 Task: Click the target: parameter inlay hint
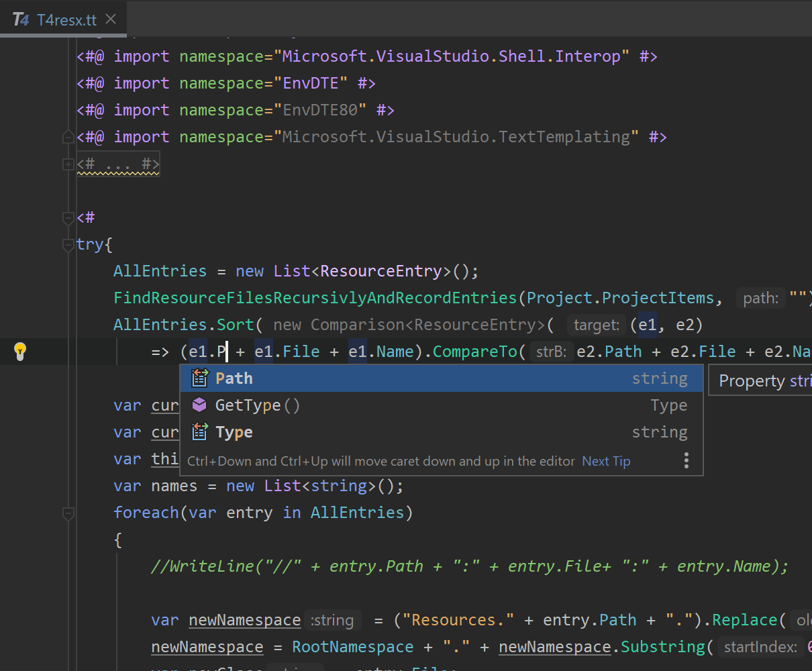click(596, 325)
